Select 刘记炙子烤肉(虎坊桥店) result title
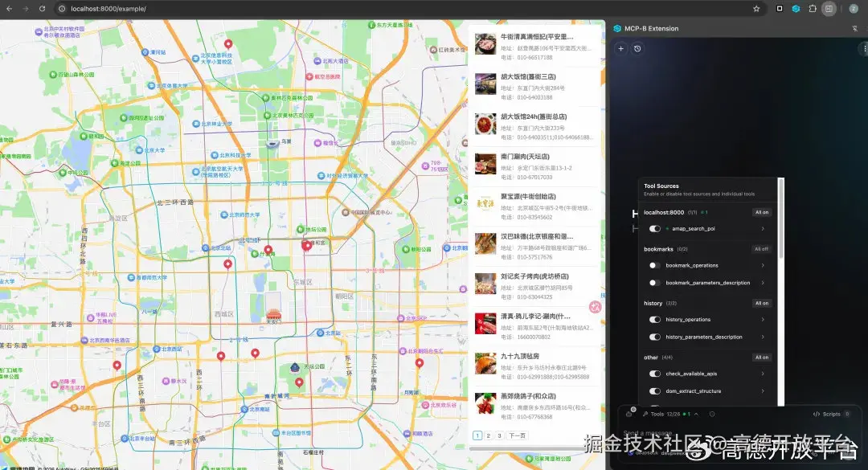868x470 pixels. 534,276
